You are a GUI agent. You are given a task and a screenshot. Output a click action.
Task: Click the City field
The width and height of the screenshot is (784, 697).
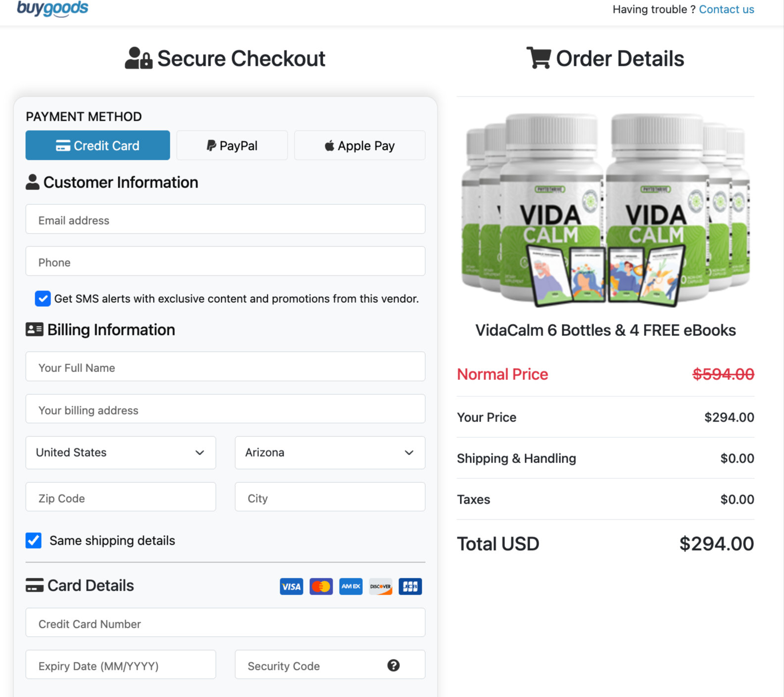[x=330, y=497]
